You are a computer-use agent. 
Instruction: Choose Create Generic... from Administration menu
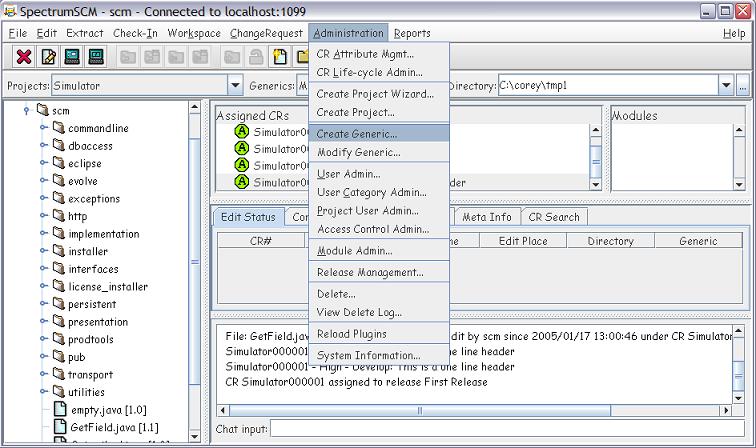379,134
